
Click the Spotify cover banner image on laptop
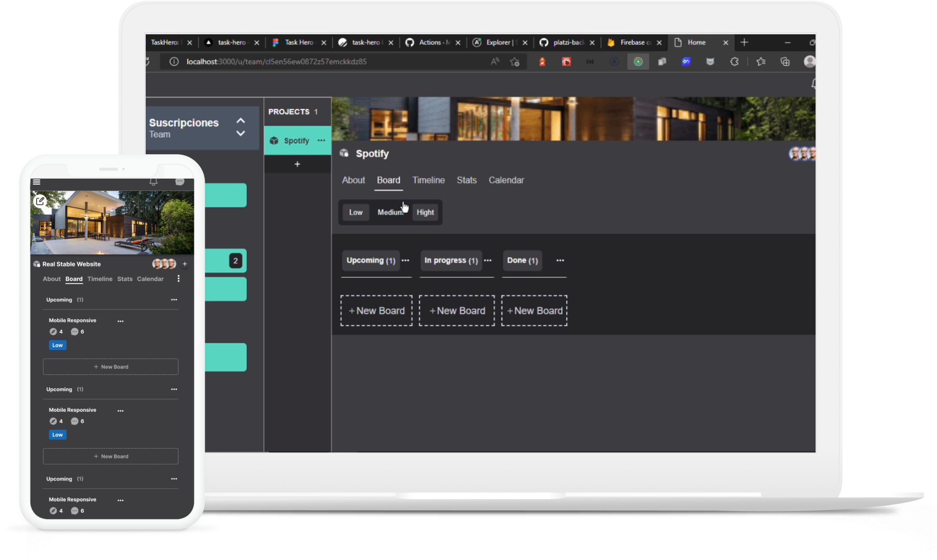(x=574, y=119)
